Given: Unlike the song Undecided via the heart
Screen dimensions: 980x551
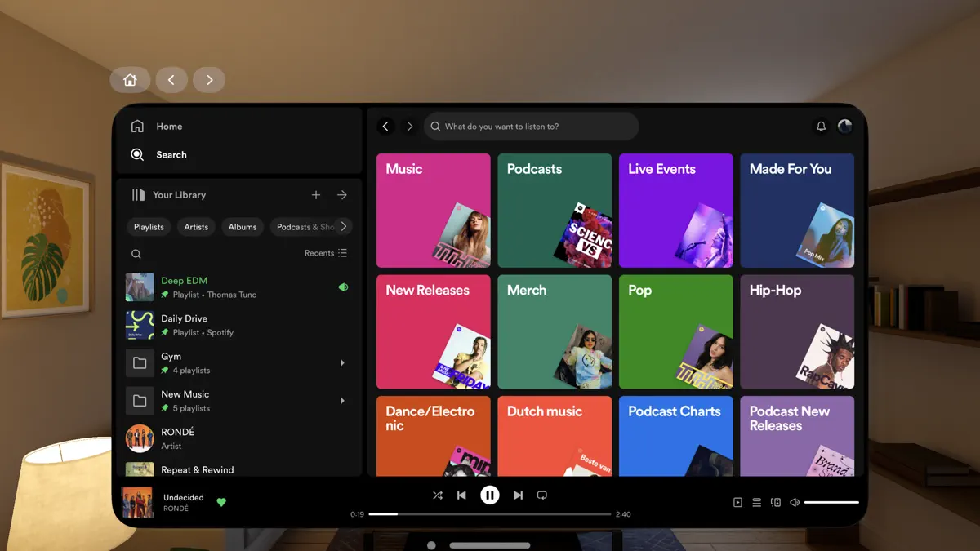Looking at the screenshot, I should 221,503.
